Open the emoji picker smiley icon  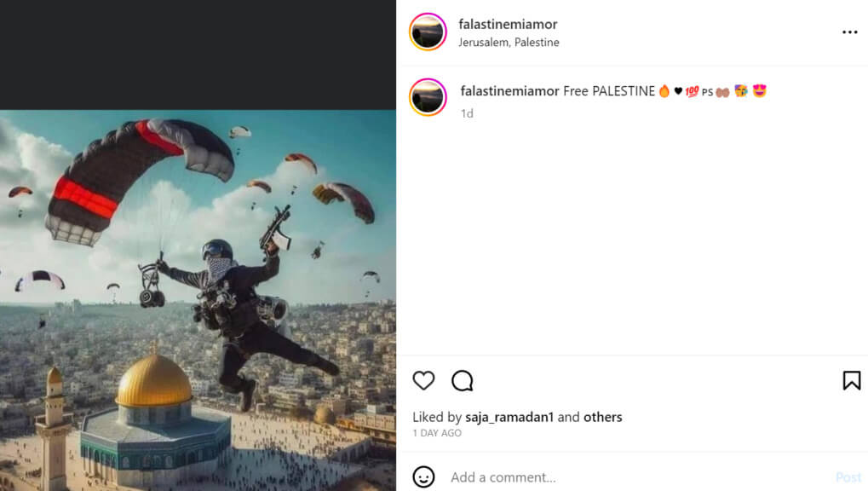pos(423,477)
